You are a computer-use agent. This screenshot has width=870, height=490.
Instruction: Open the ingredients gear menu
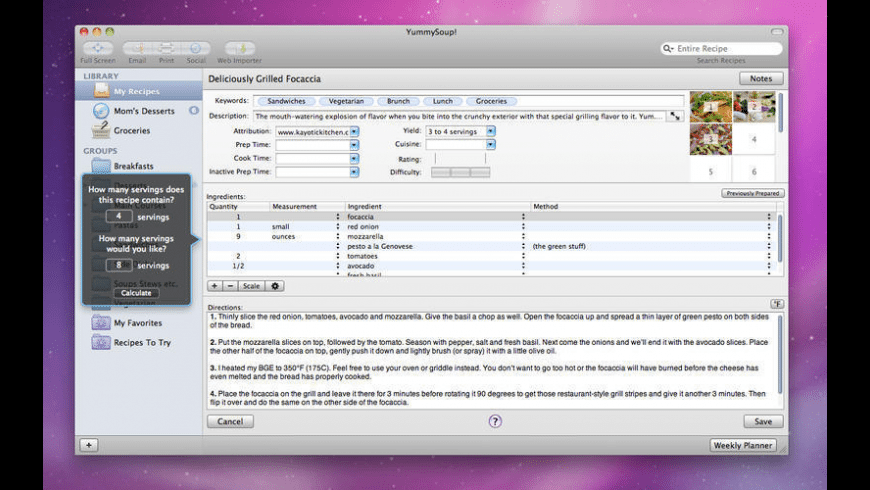[x=275, y=286]
